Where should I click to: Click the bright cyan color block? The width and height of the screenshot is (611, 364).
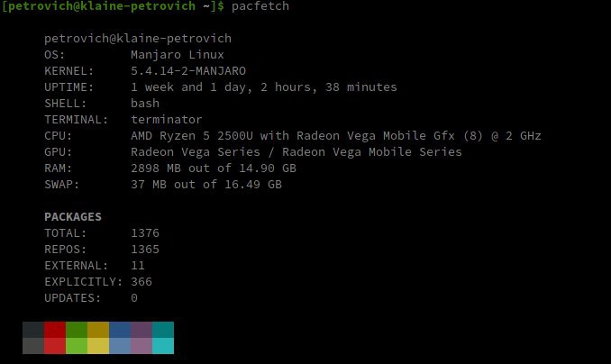tap(163, 346)
